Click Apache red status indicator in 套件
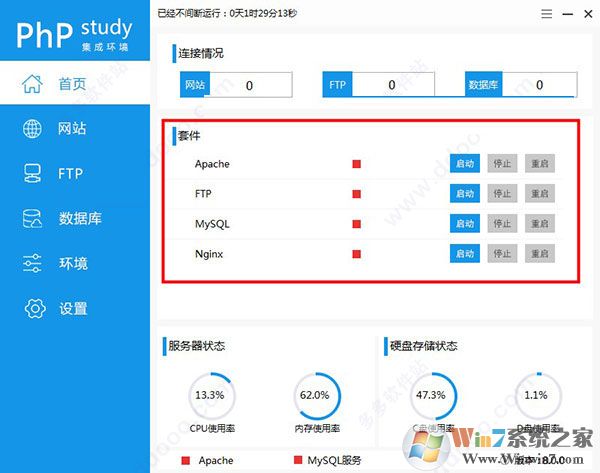The height and width of the screenshot is (473, 600). coord(357,164)
